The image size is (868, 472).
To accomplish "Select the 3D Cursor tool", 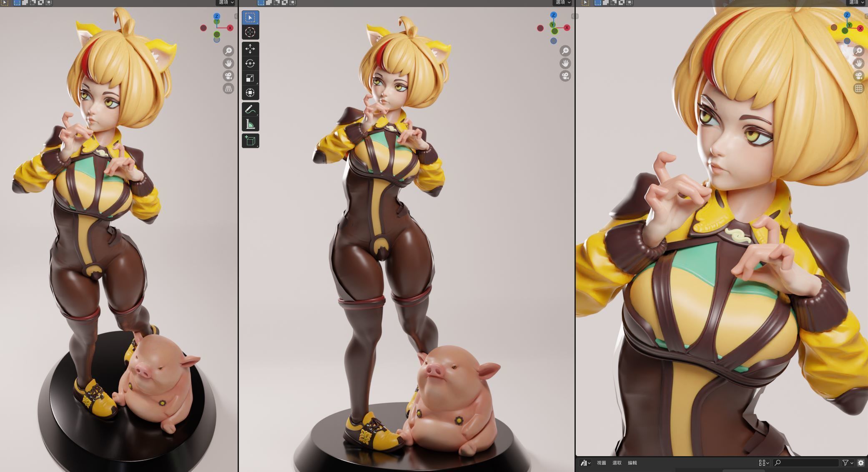I will pos(250,32).
